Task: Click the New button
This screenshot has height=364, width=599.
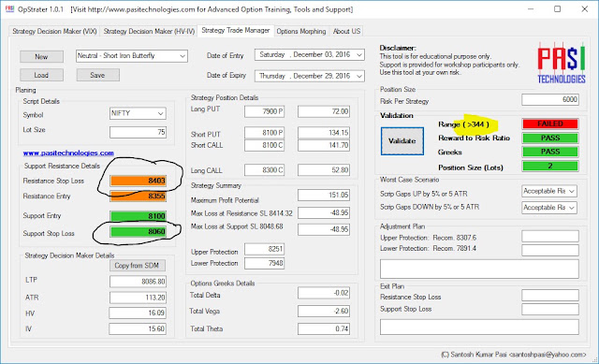Action: pyautogui.click(x=41, y=56)
